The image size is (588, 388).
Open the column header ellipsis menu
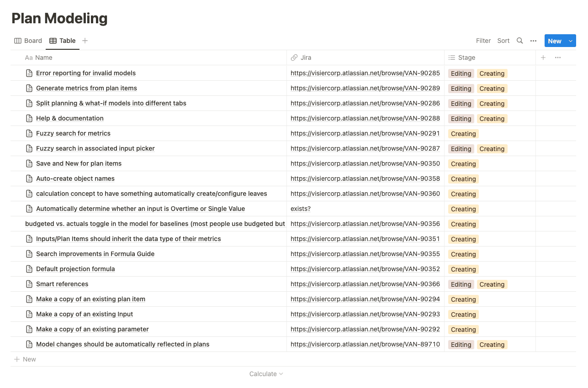557,58
